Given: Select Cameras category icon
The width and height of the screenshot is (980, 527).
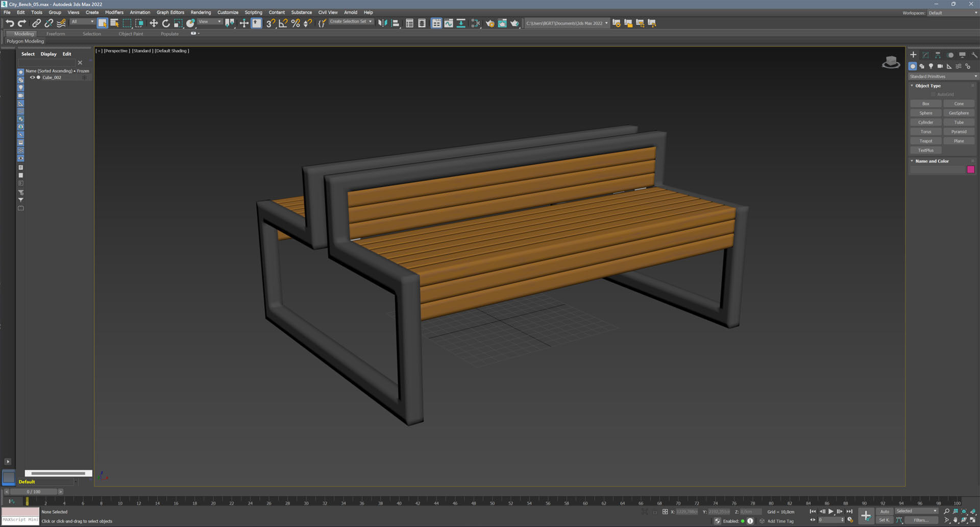Looking at the screenshot, I should point(940,66).
